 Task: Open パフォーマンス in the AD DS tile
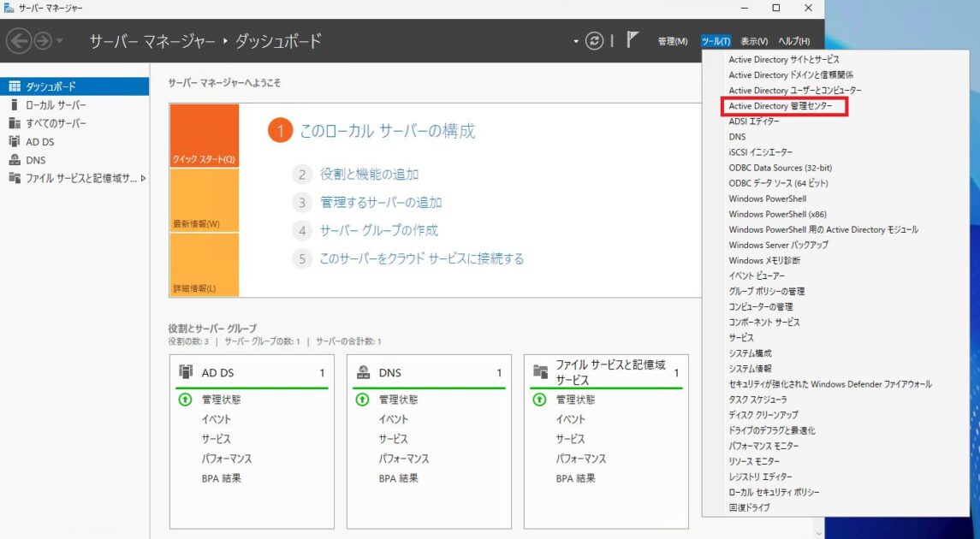pyautogui.click(x=227, y=459)
